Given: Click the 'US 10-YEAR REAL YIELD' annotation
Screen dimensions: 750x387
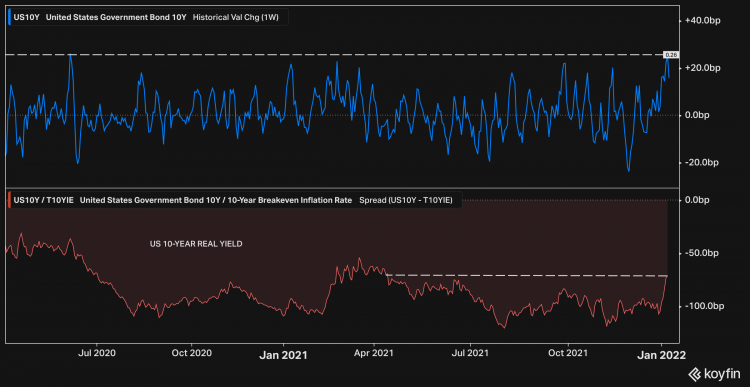Looking at the screenshot, I should coord(196,244).
